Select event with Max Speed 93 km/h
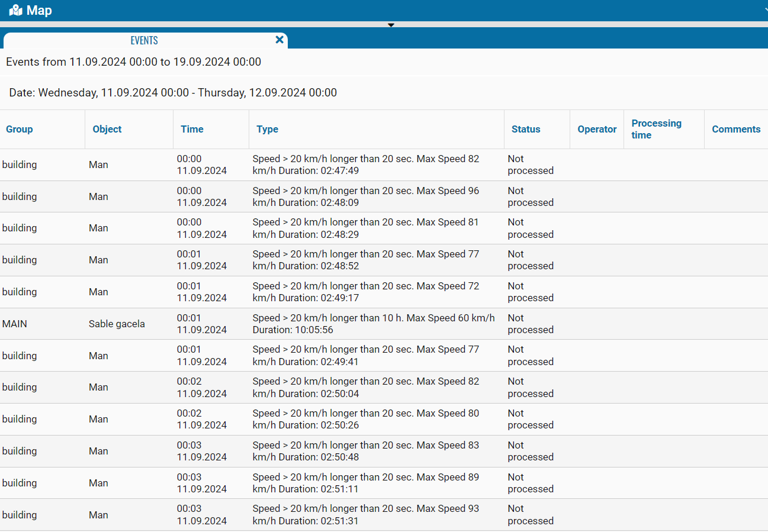 [x=365, y=514]
